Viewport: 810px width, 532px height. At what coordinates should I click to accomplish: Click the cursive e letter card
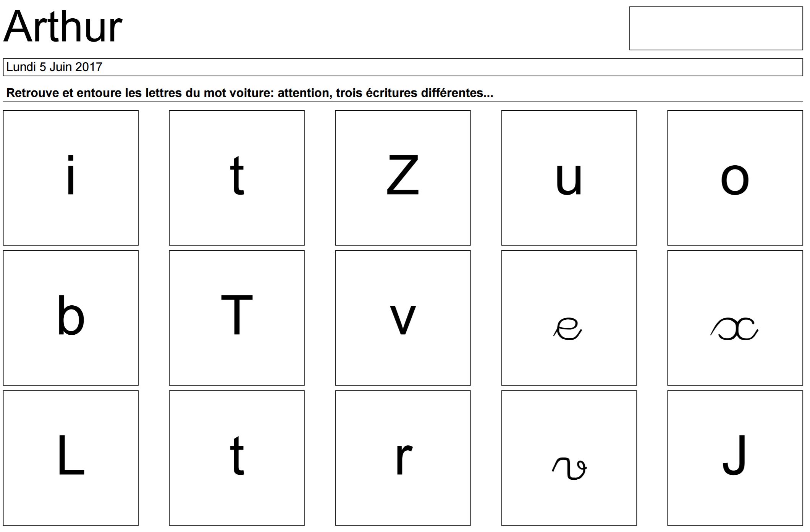pyautogui.click(x=569, y=318)
